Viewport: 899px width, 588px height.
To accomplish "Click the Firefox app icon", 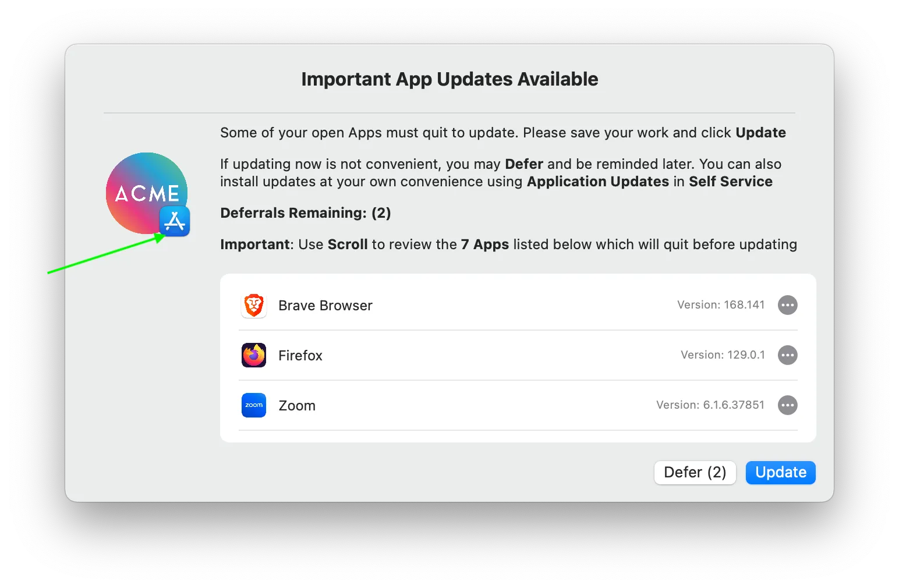I will pyautogui.click(x=254, y=355).
